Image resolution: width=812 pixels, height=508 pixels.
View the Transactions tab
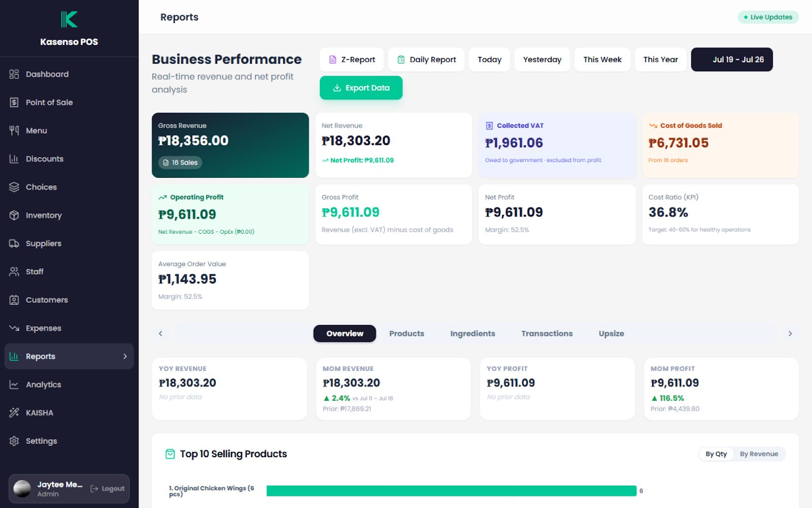tap(547, 334)
